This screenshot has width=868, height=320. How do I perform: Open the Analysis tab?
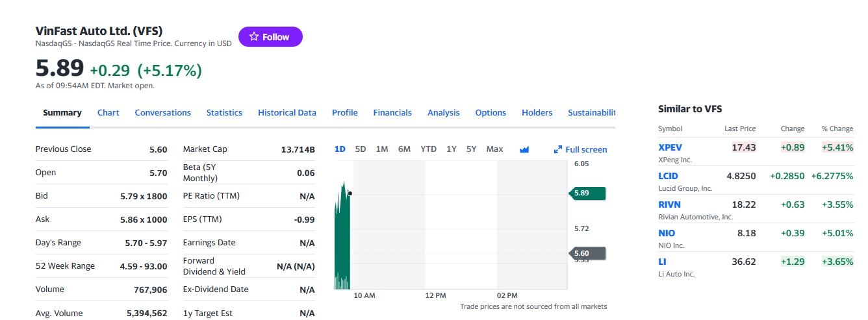(x=444, y=112)
